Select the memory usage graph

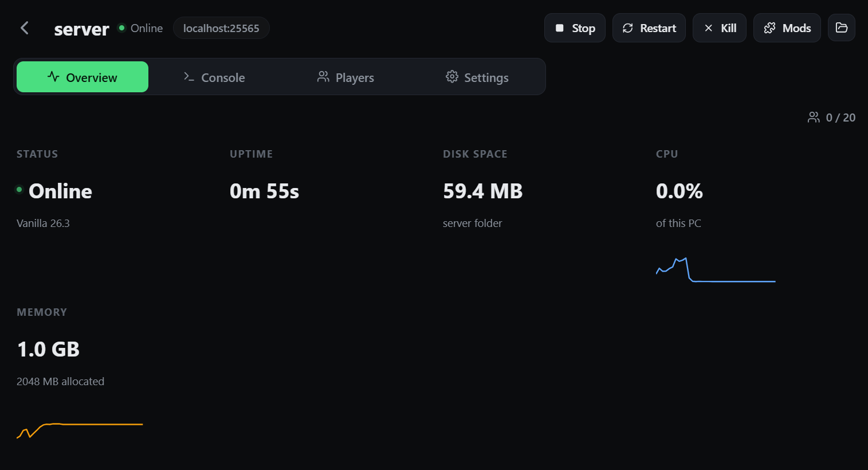[80, 430]
